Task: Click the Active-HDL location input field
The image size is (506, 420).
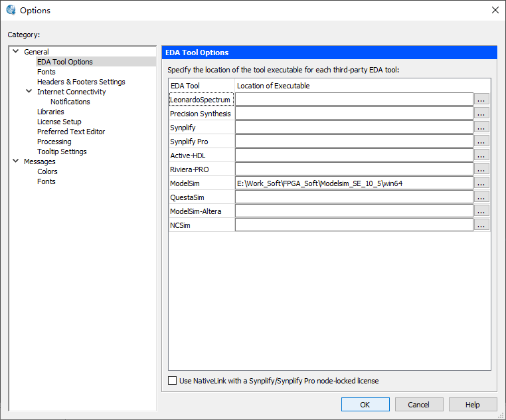Action: pyautogui.click(x=354, y=156)
